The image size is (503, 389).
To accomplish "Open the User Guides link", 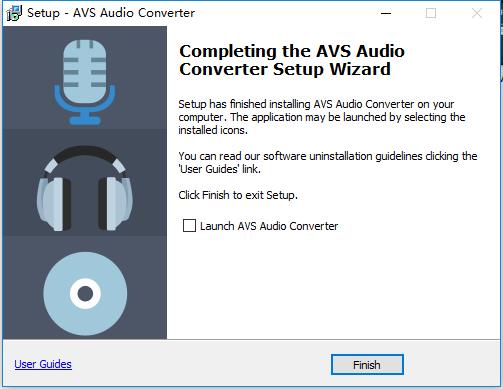I will click(43, 364).
